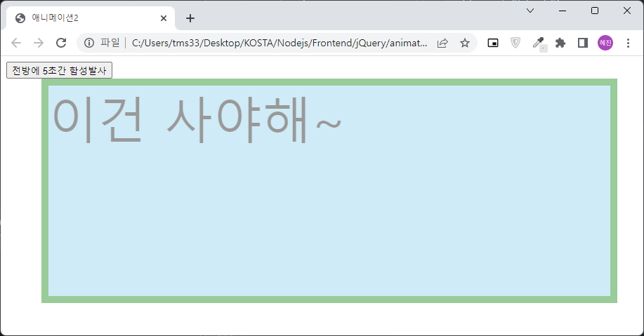Open the 혜진 profile avatar
The image size is (644, 336).
coord(605,43)
